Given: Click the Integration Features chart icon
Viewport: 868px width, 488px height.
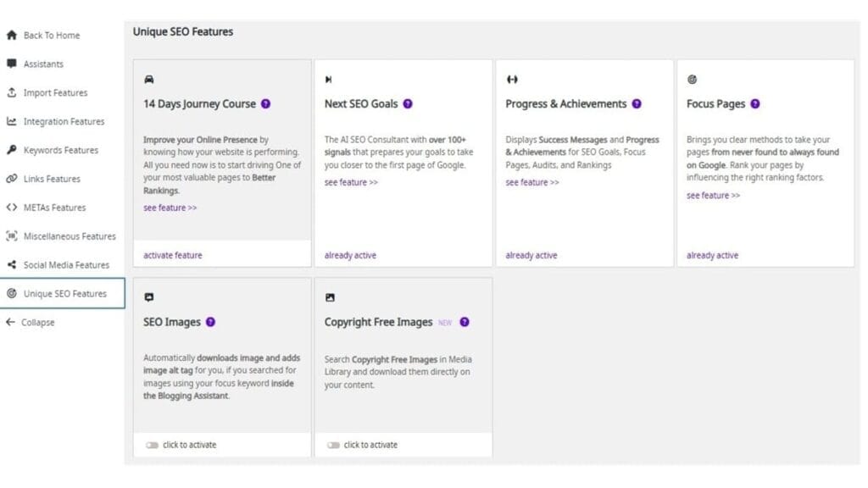Looking at the screenshot, I should 11,121.
